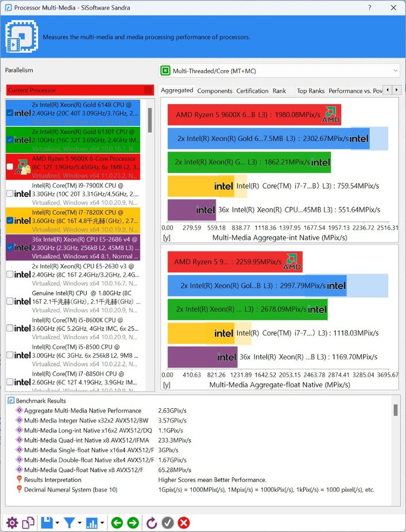The image size is (406, 532).
Task: Click the diamond icon beside Multi-Media Quad-int Native
Action: tap(20, 440)
